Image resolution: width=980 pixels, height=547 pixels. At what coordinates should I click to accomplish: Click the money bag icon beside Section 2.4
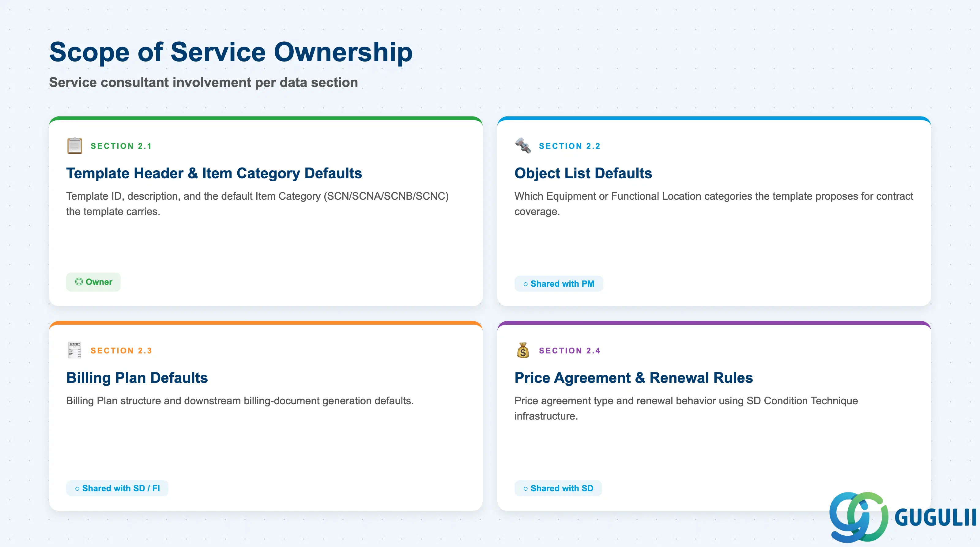point(523,350)
